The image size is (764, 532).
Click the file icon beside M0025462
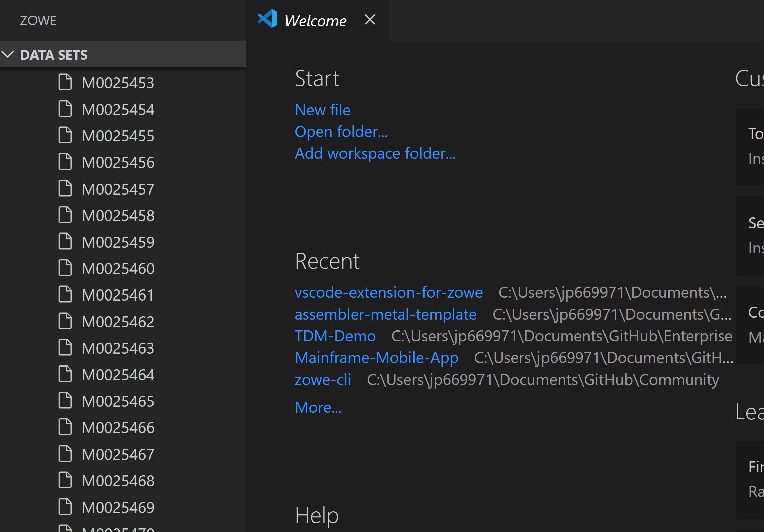pyautogui.click(x=65, y=321)
